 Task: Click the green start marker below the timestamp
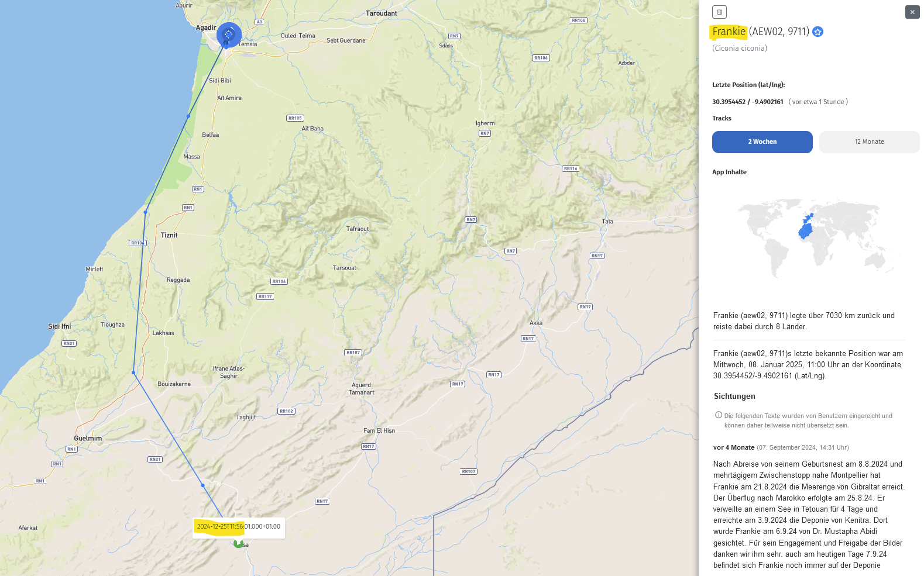click(238, 543)
